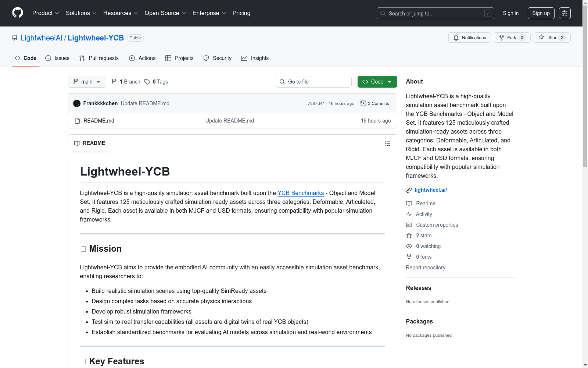588x368 pixels.
Task: Open the latest commit message Update README.md
Action: [x=145, y=103]
